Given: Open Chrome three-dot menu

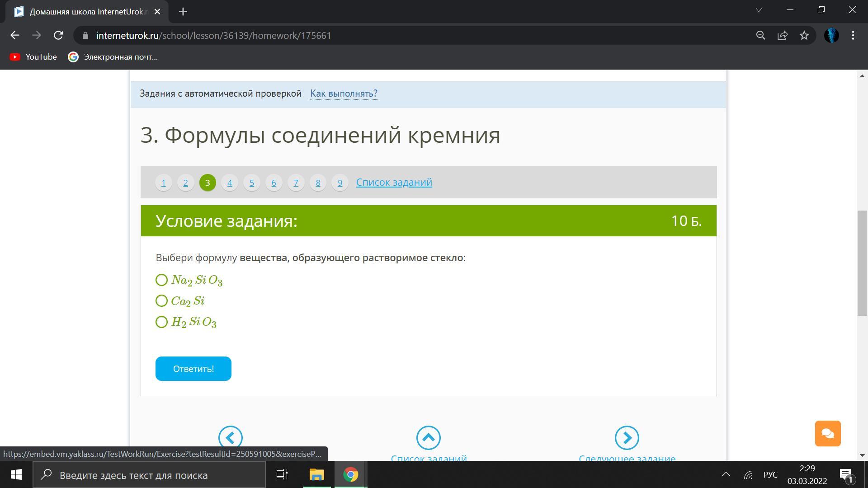Looking at the screenshot, I should pyautogui.click(x=853, y=35).
